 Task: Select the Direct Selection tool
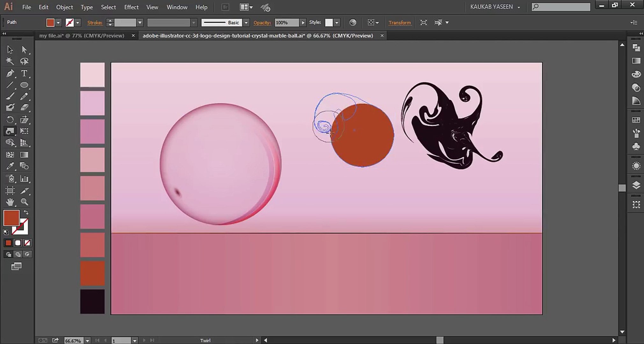click(x=24, y=49)
